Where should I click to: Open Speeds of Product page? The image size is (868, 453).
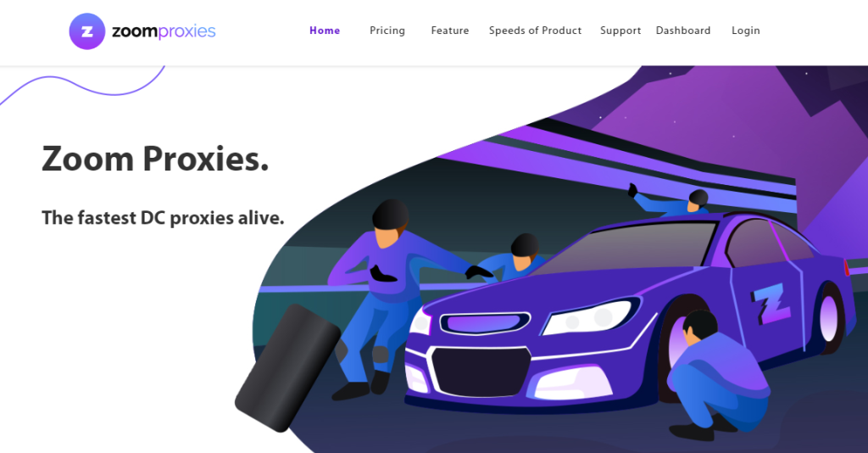tap(536, 31)
